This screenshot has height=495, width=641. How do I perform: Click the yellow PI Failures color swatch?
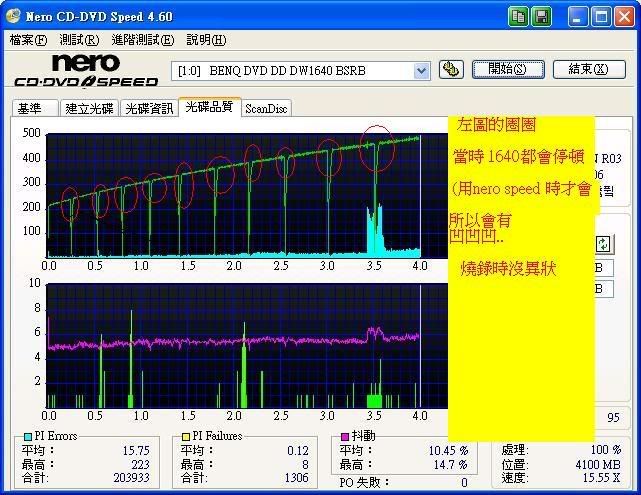[x=186, y=437]
